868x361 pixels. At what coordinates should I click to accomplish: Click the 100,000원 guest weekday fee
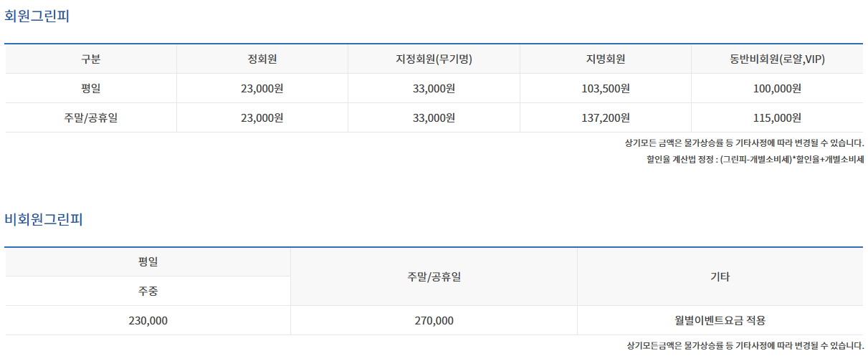tap(777, 89)
